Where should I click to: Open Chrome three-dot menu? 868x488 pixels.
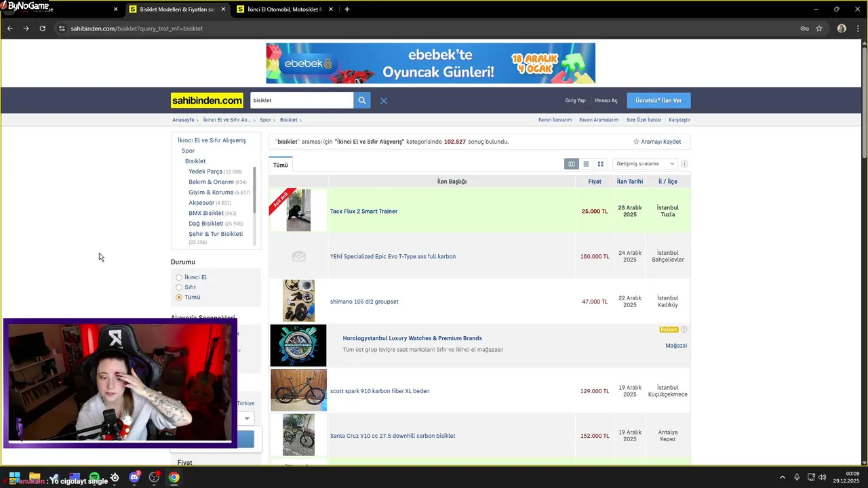858,28
